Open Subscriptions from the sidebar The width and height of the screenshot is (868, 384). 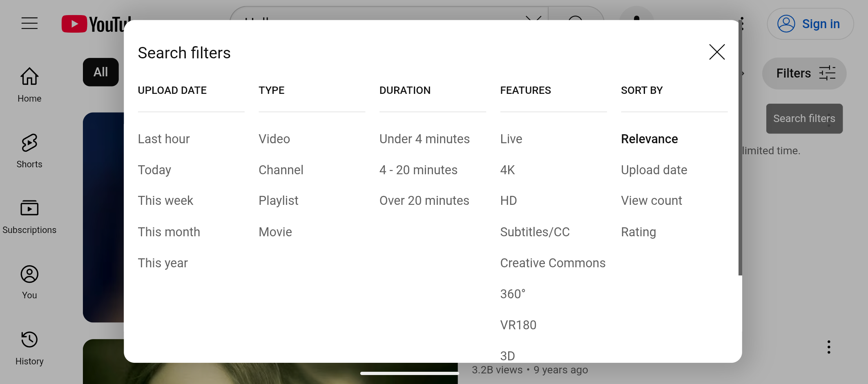[29, 216]
